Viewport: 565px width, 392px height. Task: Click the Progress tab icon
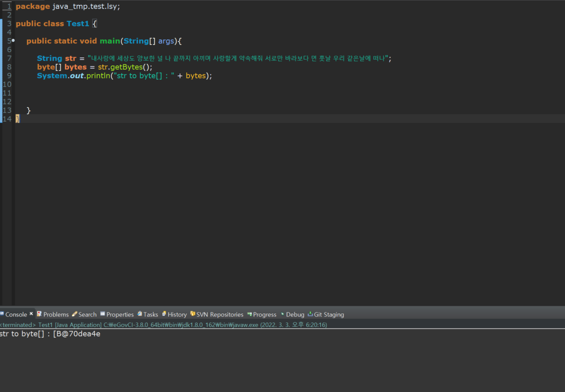coord(249,314)
